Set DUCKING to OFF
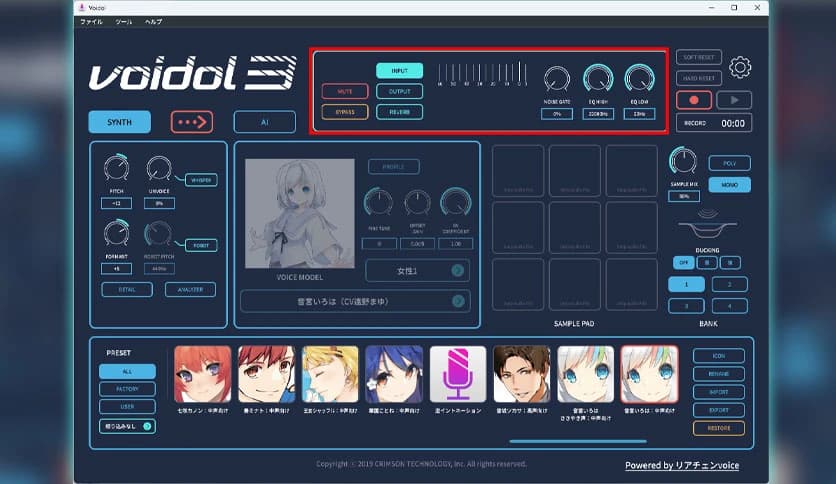This screenshot has height=484, width=836. point(684,262)
